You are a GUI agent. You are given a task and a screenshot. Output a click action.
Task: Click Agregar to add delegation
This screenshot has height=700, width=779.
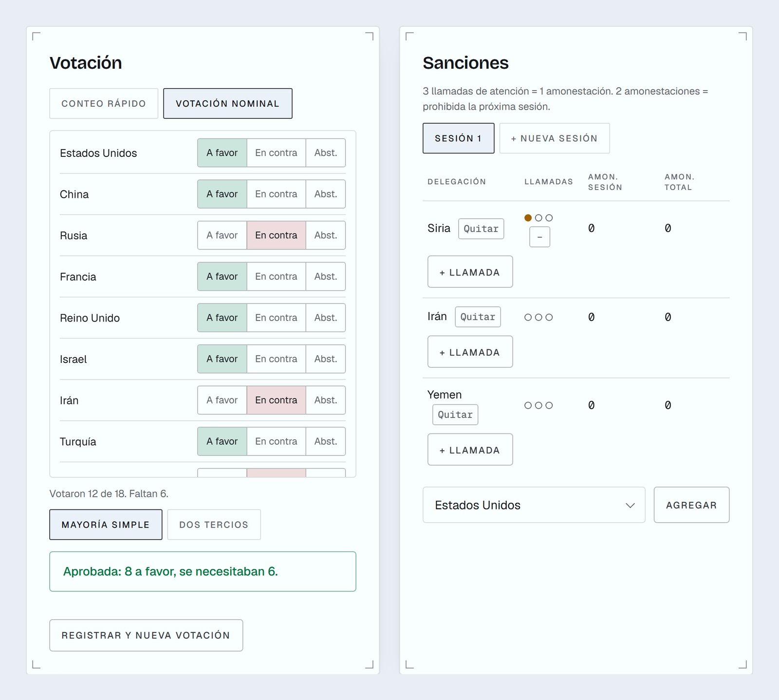(x=691, y=505)
